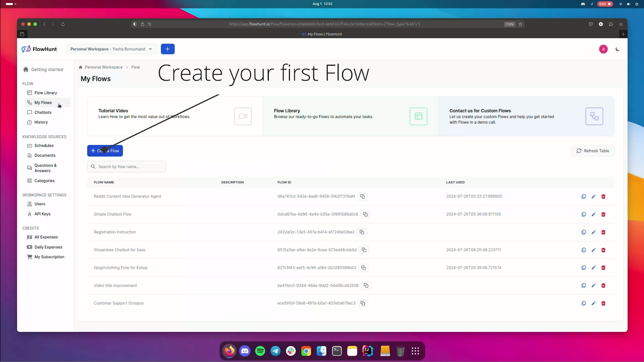
Task: Click the search by flow name field
Action: pyautogui.click(x=126, y=166)
